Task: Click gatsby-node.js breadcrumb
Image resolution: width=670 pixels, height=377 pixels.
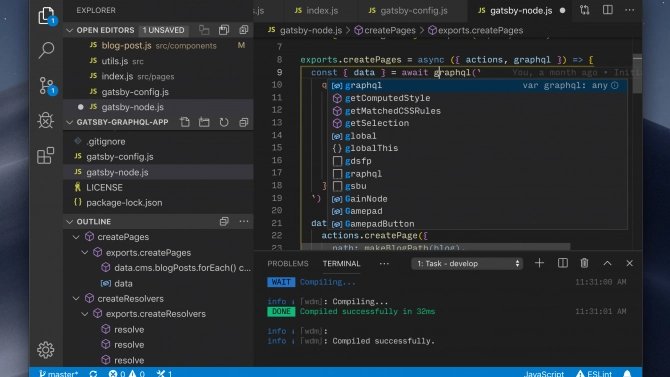Action: (x=305, y=30)
